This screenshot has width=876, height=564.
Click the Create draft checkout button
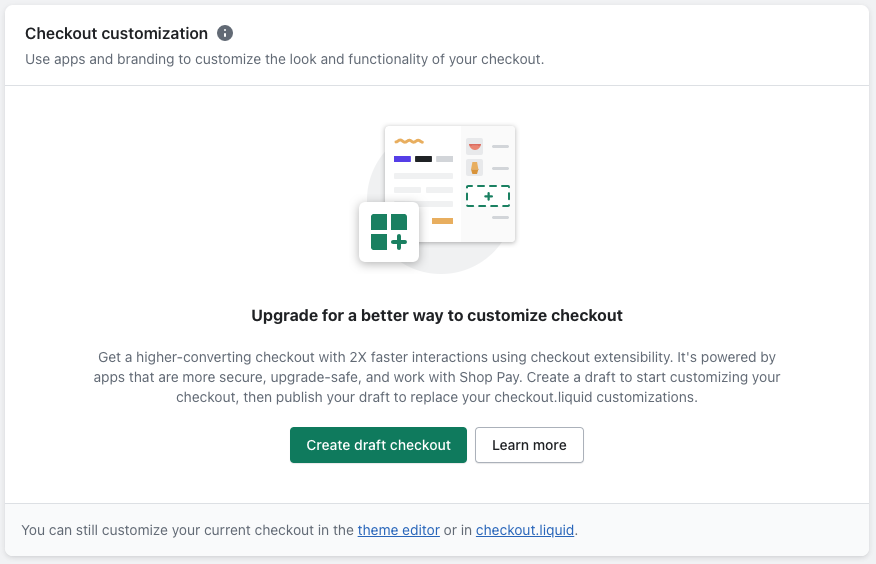pos(378,445)
